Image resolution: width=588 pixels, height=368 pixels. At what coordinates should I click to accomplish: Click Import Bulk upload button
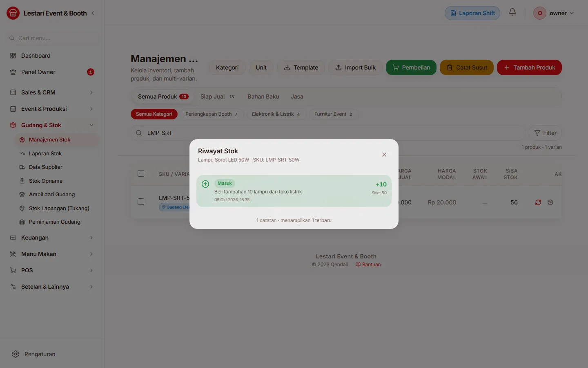pyautogui.click(x=355, y=67)
